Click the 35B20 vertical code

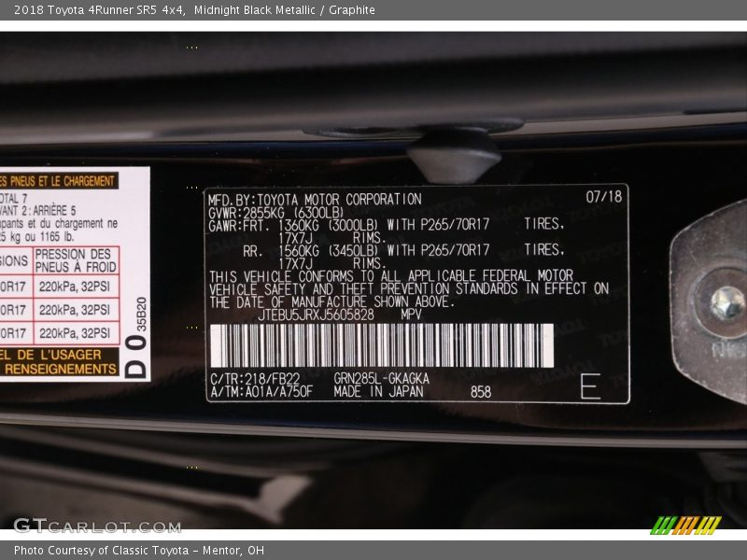[x=142, y=315]
